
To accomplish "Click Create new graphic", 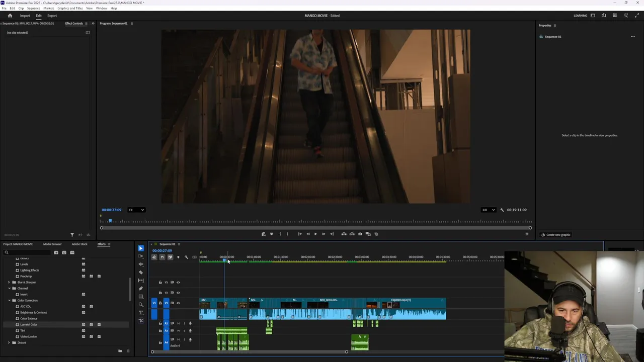I will click(x=556, y=235).
